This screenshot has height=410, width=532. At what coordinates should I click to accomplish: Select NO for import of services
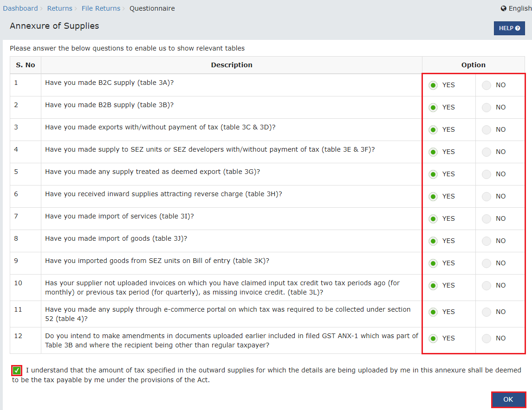point(486,218)
